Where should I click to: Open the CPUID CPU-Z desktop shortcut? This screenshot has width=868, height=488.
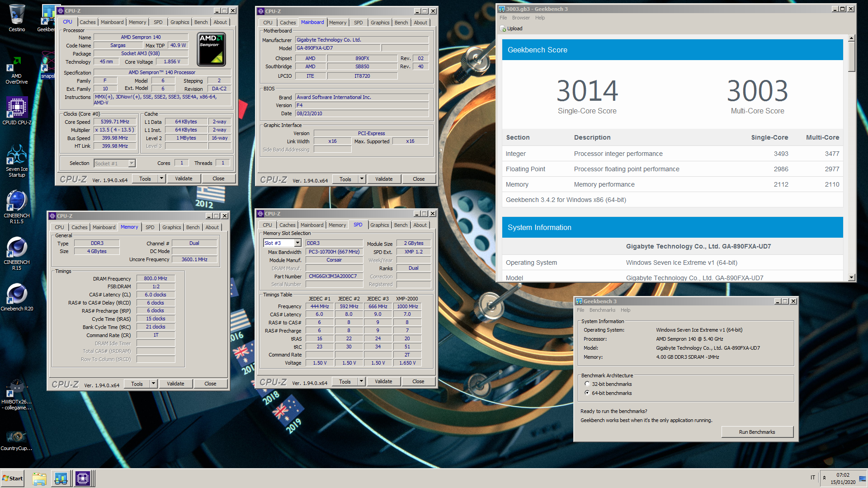coord(17,111)
